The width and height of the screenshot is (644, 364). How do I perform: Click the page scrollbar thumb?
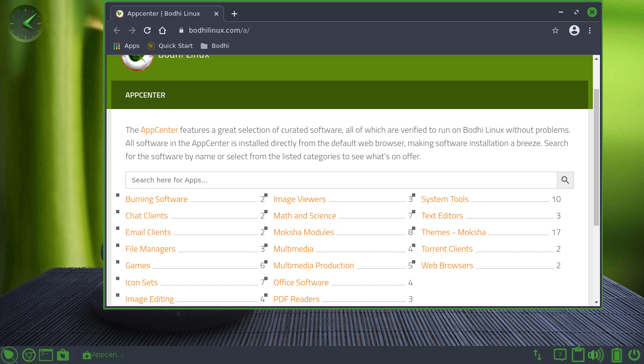tap(596, 156)
